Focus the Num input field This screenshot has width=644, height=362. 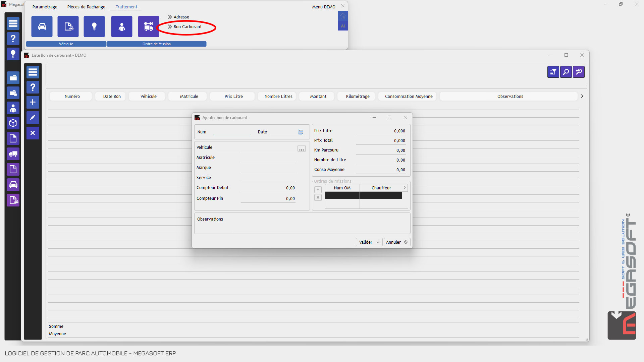232,132
